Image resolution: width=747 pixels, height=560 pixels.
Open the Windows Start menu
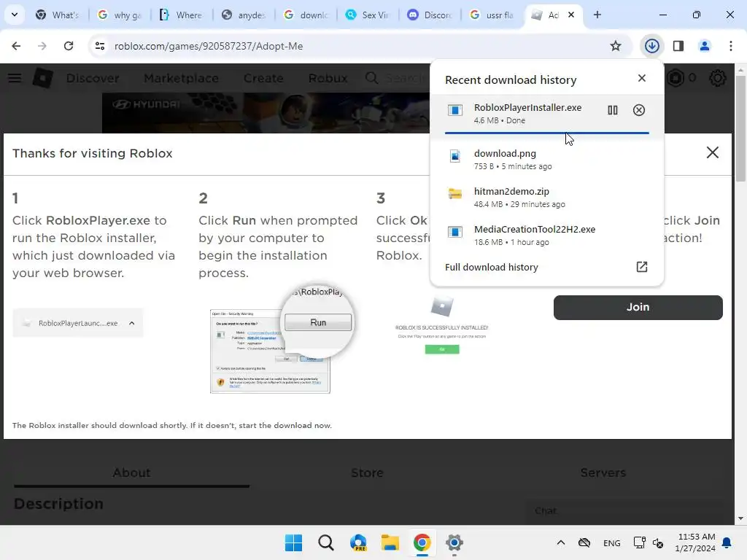click(x=293, y=542)
